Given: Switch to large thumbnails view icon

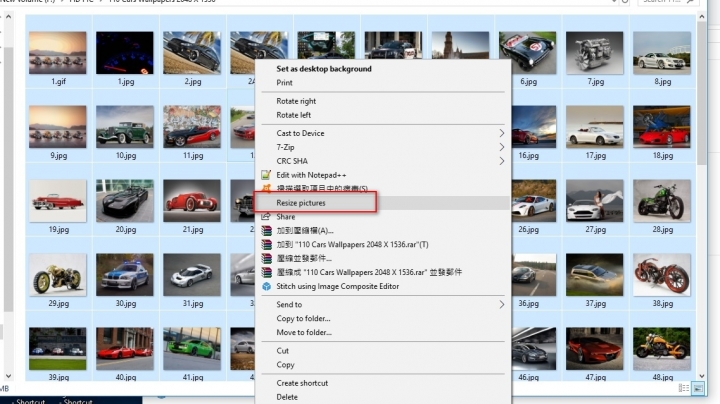Looking at the screenshot, I should click(x=698, y=388).
